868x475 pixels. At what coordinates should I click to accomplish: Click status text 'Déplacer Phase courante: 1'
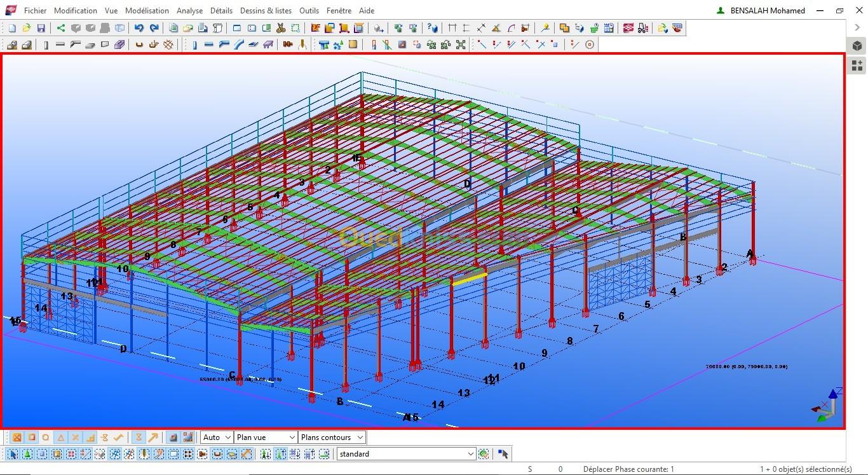(628, 469)
